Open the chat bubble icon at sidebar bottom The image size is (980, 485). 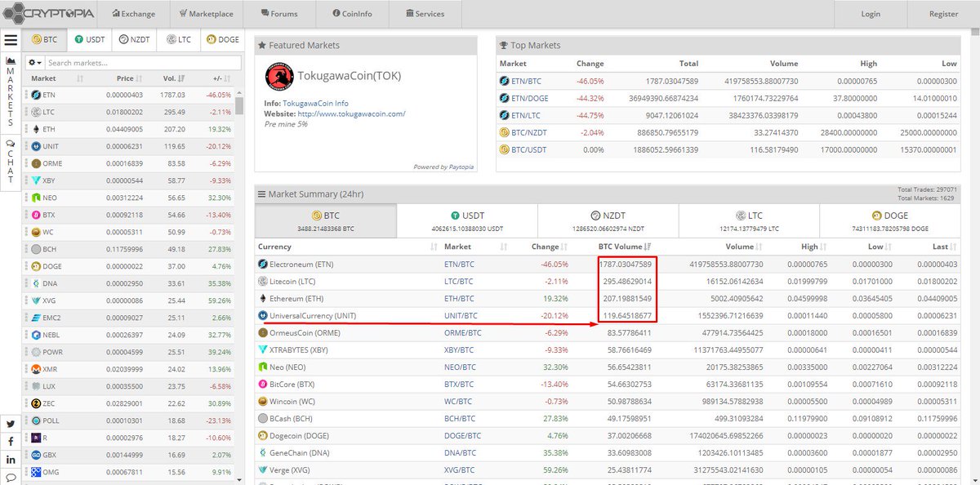click(11, 478)
